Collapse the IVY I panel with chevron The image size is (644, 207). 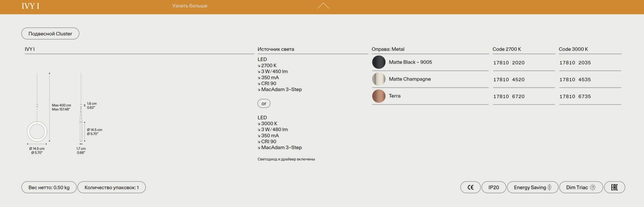point(323,6)
